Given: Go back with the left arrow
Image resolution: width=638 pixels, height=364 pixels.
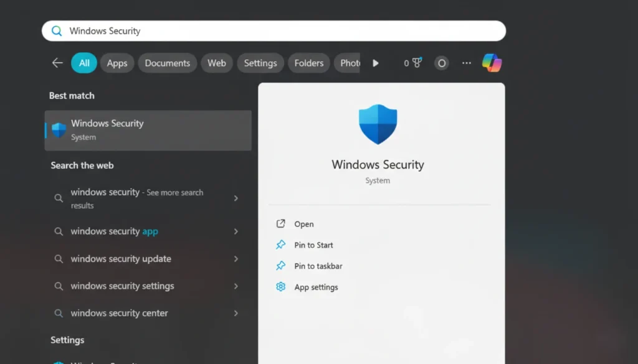Looking at the screenshot, I should tap(57, 63).
